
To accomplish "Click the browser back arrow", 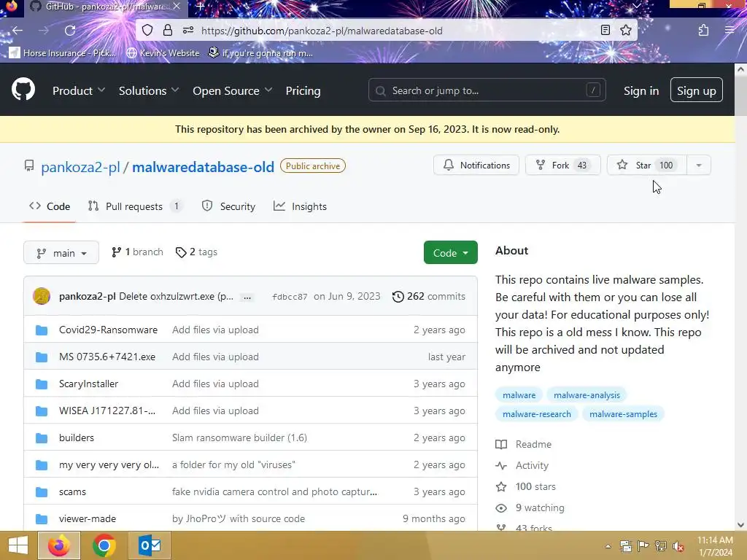I will (18, 31).
